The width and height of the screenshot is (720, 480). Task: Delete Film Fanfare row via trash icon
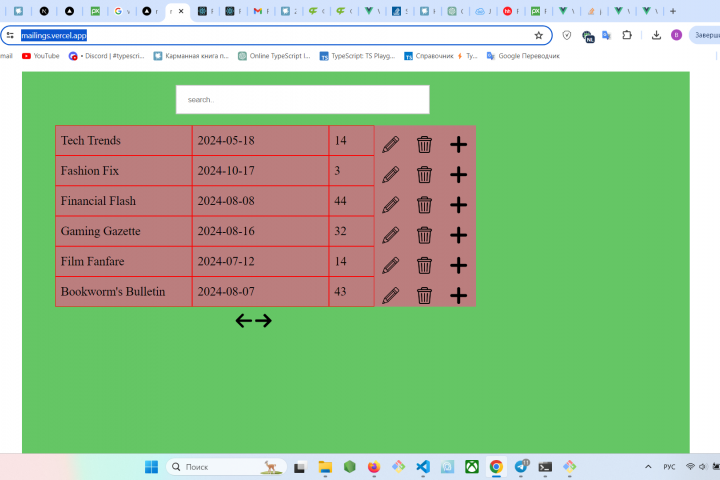[x=424, y=265]
